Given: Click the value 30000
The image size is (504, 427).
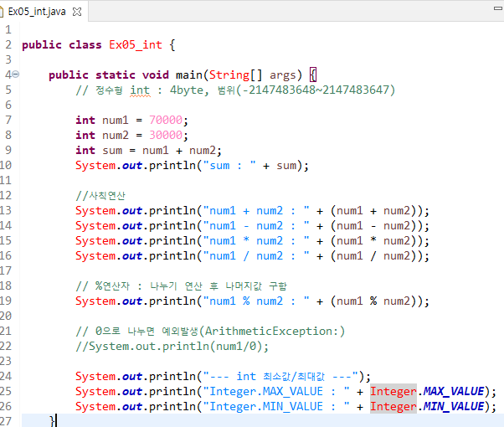Looking at the screenshot, I should pos(166,135).
